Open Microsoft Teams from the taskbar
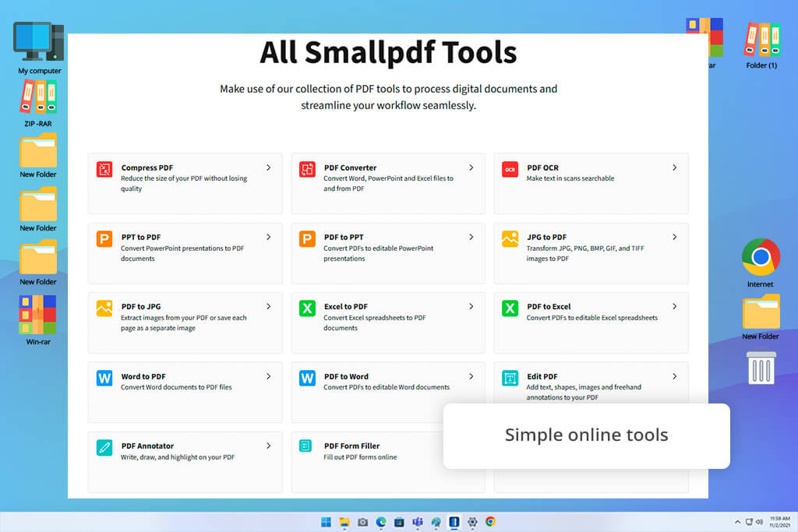This screenshot has height=532, width=798. (418, 522)
